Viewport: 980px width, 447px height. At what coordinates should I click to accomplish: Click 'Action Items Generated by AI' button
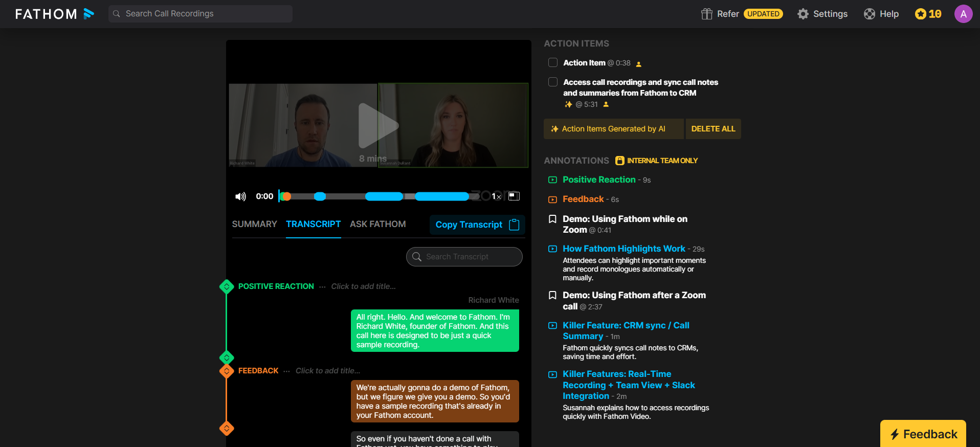[x=613, y=129]
